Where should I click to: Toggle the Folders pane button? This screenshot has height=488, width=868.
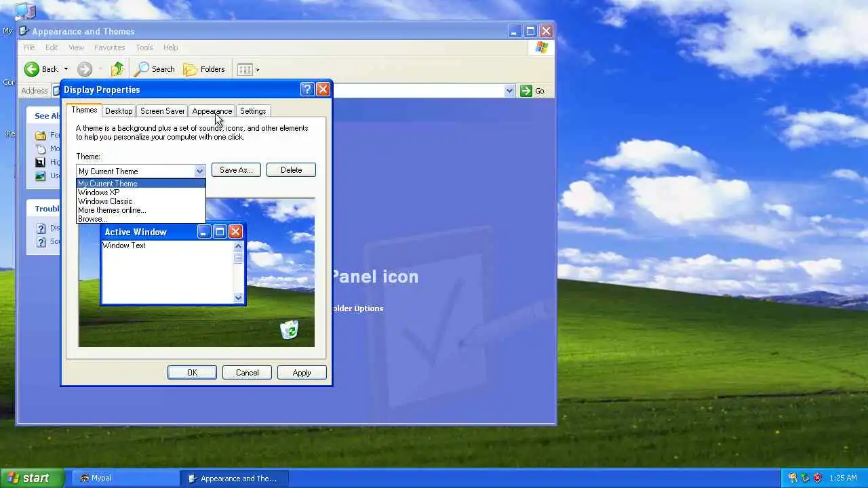tap(204, 69)
